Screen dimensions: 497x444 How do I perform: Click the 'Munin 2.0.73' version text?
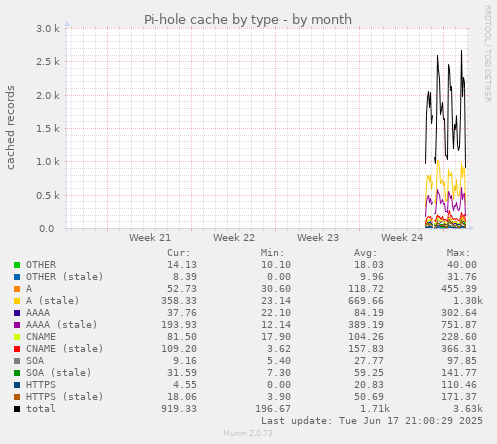pyautogui.click(x=248, y=433)
